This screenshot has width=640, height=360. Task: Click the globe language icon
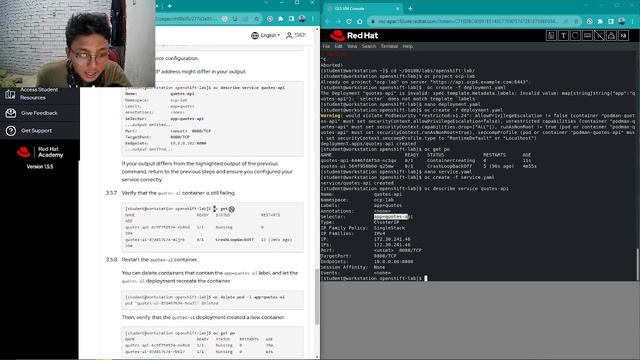pos(255,36)
